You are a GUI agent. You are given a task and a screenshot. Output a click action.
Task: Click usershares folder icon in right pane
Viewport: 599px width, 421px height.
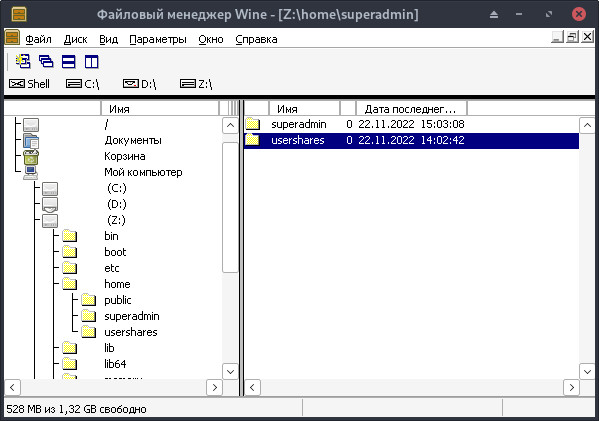(253, 140)
